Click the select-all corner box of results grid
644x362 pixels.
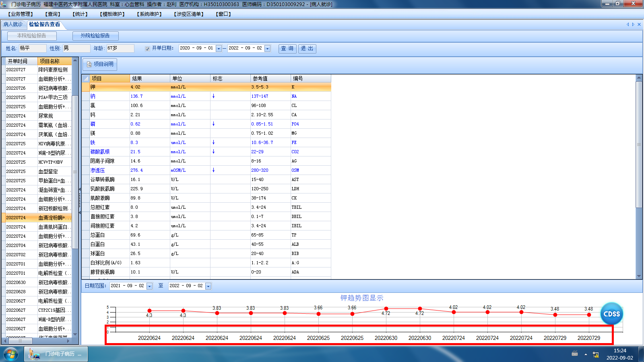click(86, 78)
